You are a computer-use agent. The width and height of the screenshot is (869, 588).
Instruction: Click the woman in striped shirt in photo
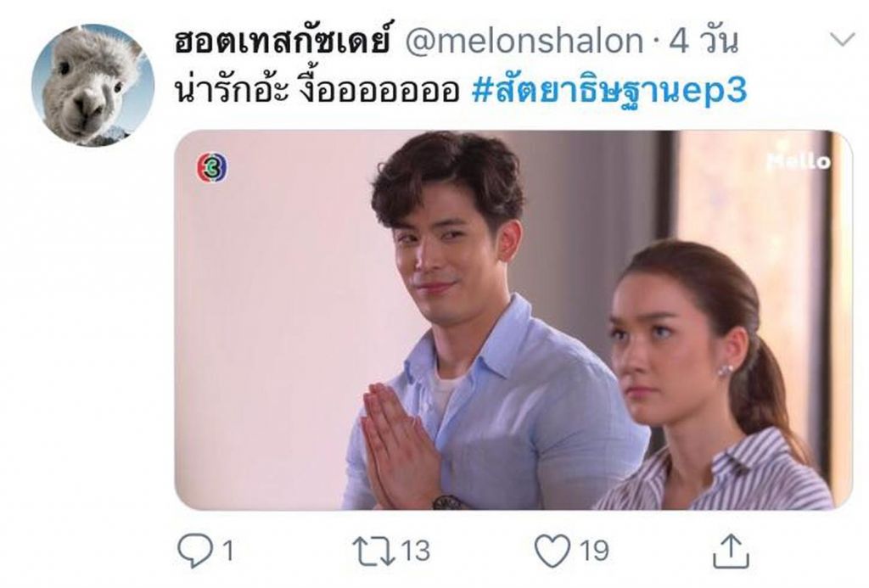715,377
